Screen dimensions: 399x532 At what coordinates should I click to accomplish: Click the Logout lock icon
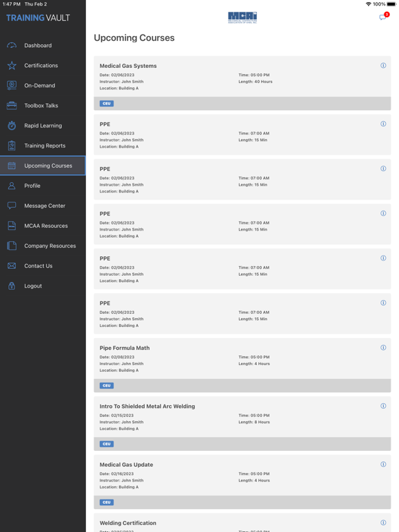click(x=12, y=285)
